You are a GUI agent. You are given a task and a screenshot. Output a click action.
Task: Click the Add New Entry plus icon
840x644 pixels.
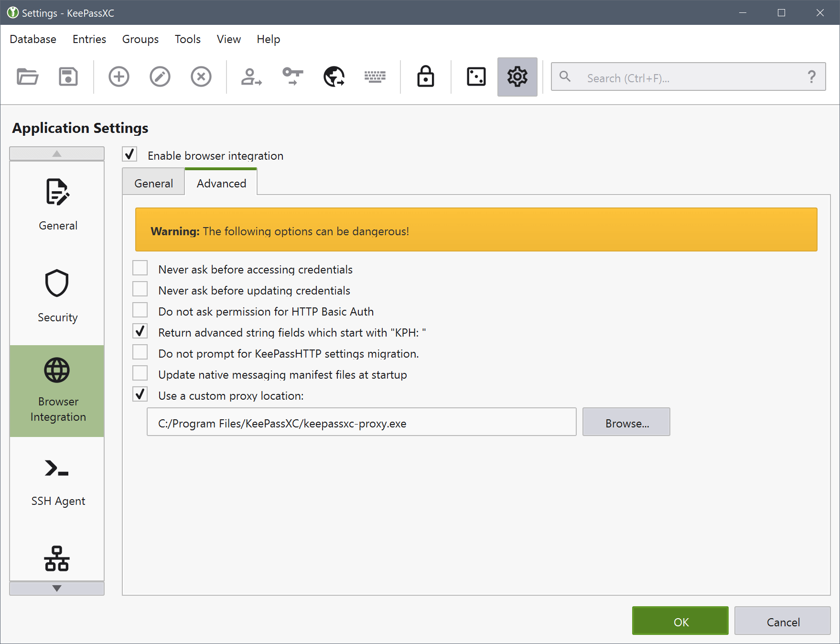[x=119, y=76]
